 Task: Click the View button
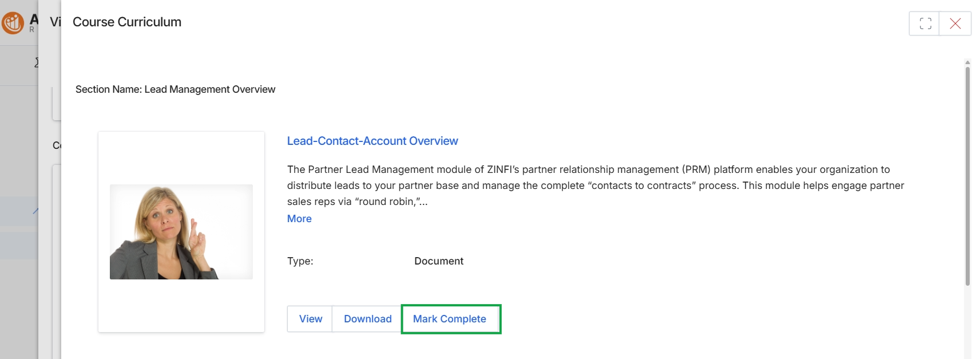(x=310, y=319)
